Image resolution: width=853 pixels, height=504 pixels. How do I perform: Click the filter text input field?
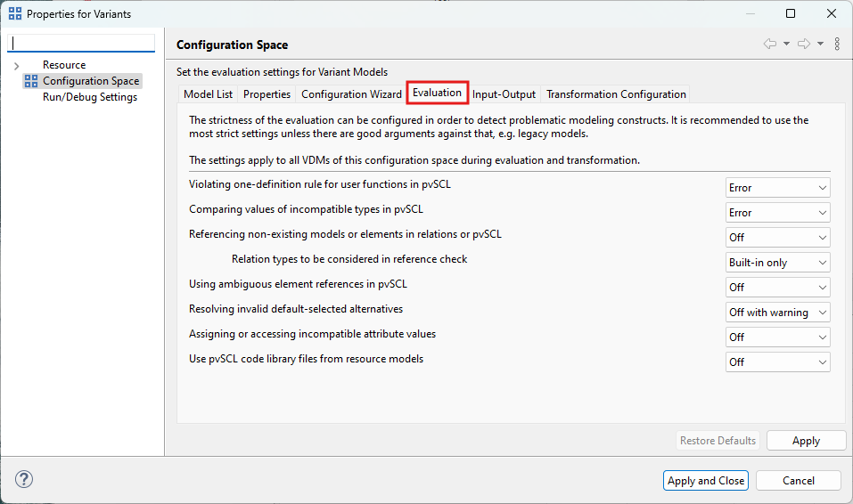[x=82, y=44]
